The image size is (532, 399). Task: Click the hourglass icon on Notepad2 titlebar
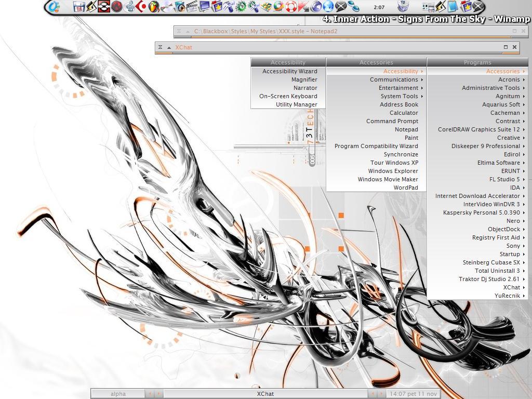click(179, 31)
